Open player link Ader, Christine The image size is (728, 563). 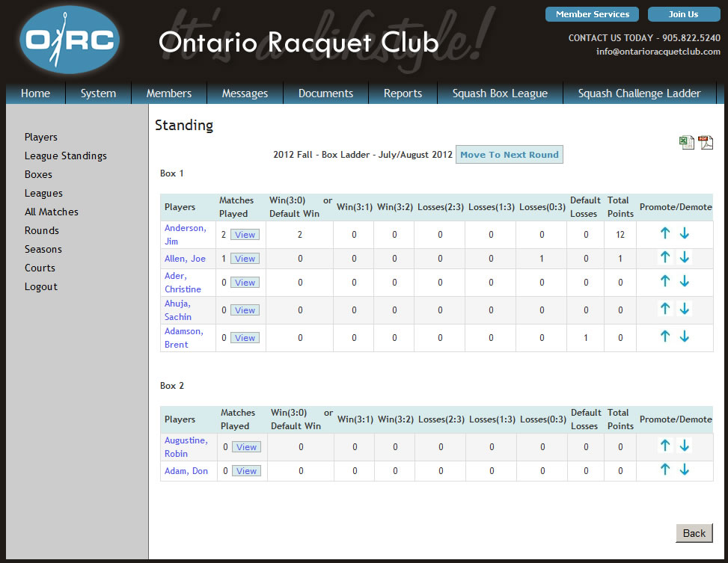pyautogui.click(x=183, y=282)
